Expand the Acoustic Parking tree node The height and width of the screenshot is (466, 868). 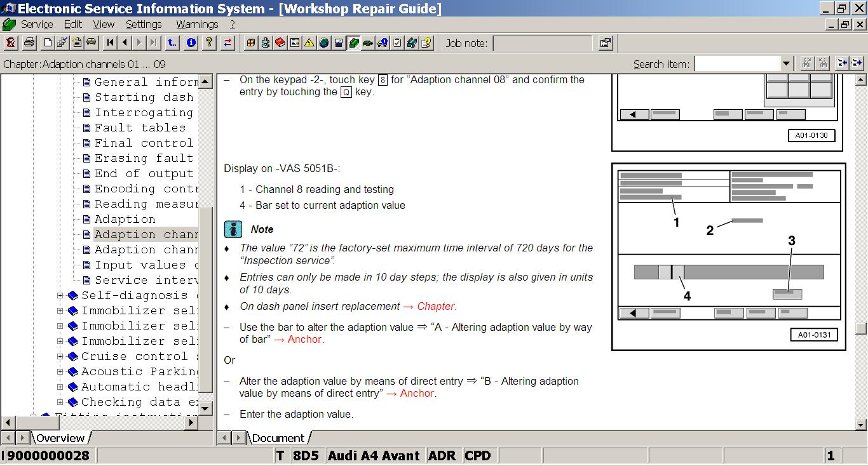(x=60, y=371)
